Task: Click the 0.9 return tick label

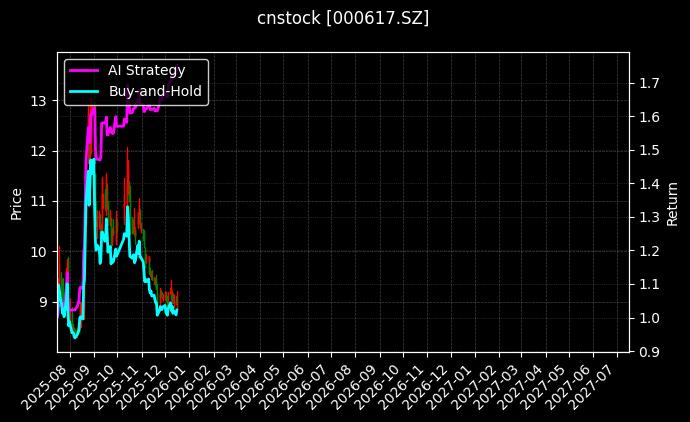Action: pyautogui.click(x=649, y=352)
